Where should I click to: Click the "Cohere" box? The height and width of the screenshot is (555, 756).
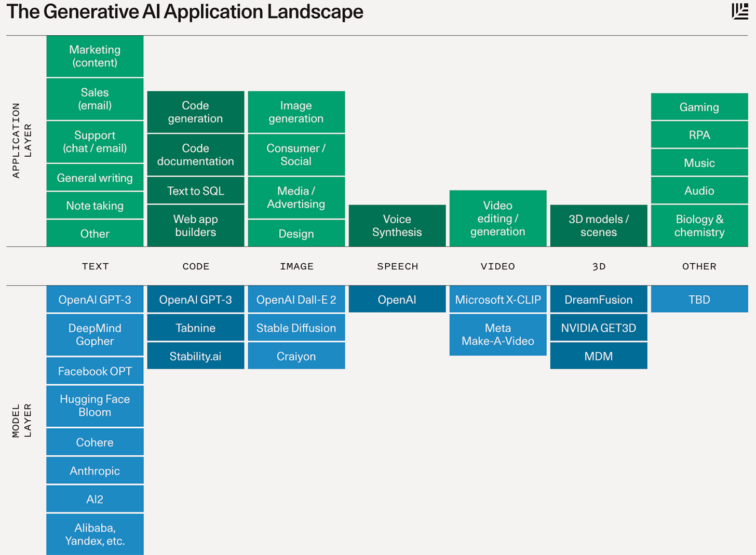coord(95,442)
